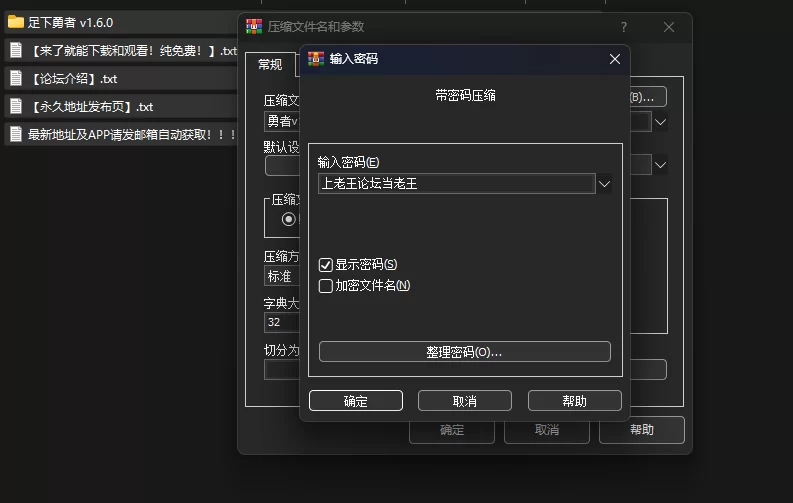The height and width of the screenshot is (503, 793).
Task: Click the browse (B)... button
Action: 647,97
